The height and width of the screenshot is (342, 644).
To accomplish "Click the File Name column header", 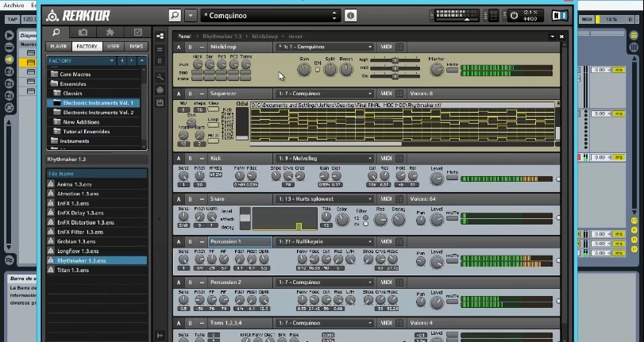I will tap(97, 174).
